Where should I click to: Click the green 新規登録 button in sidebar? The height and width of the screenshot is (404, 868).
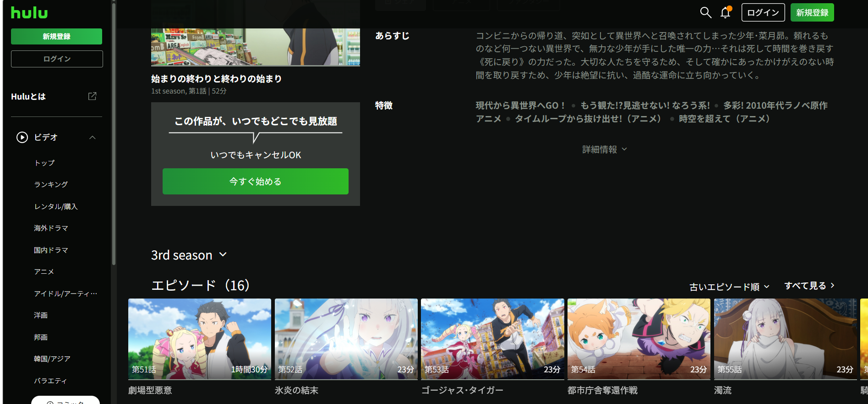56,37
